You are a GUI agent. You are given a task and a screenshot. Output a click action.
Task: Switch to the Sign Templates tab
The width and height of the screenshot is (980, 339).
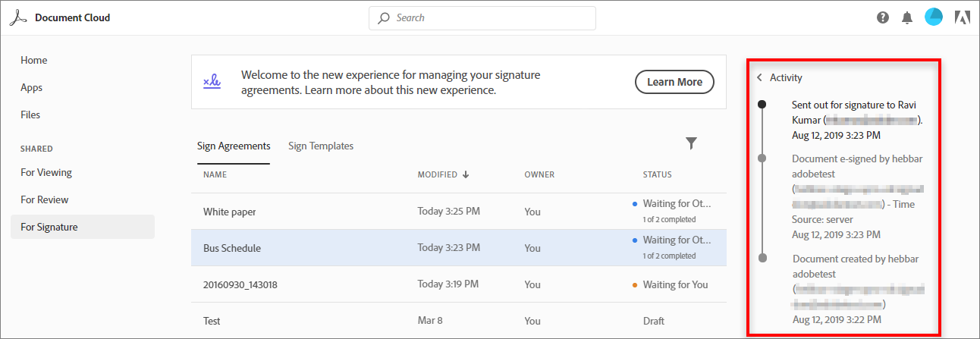(x=321, y=146)
